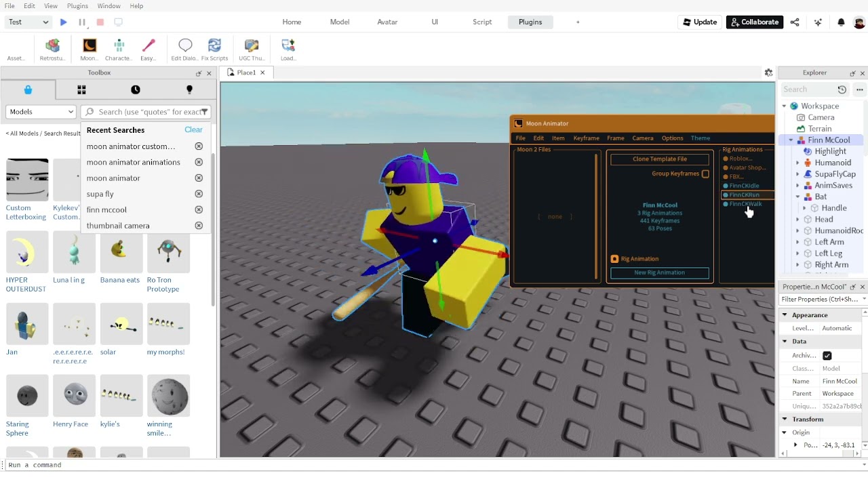The image size is (868, 488).
Task: Launch Moon Animator plugin icon
Action: click(90, 49)
